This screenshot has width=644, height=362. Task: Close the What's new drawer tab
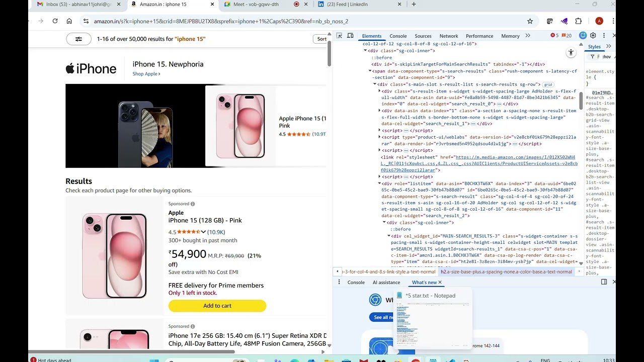point(440,283)
